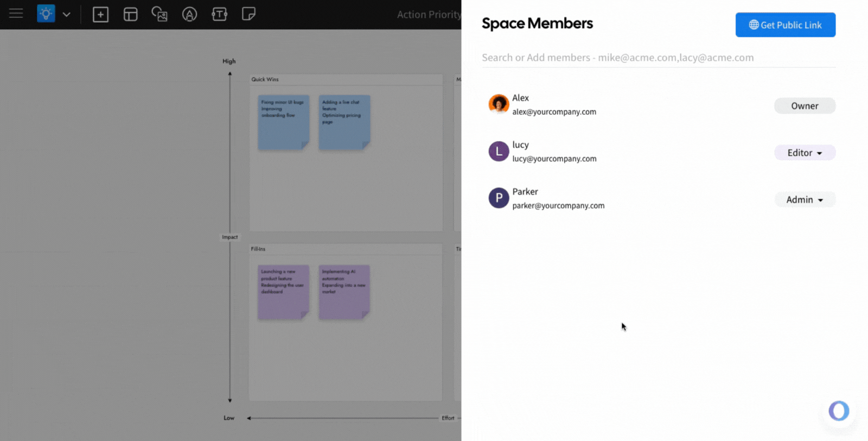Click Alex's profile photo avatar
868x441 pixels.
coord(499,104)
